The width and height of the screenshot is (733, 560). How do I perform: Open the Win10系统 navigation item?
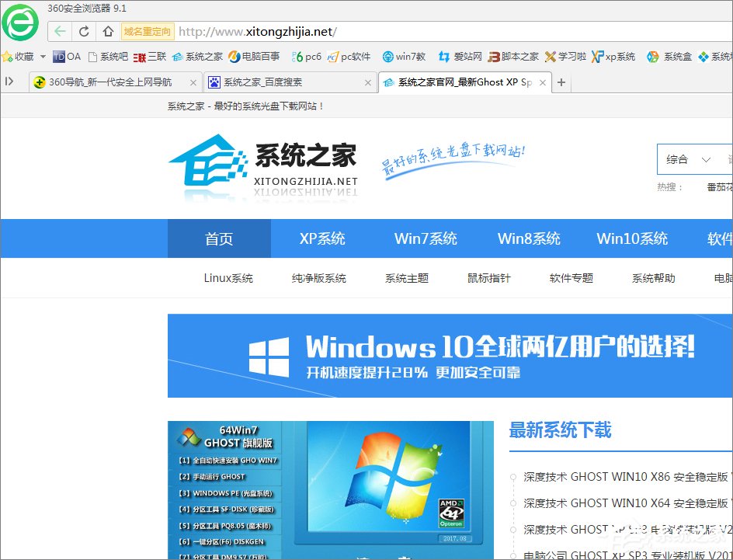click(632, 238)
